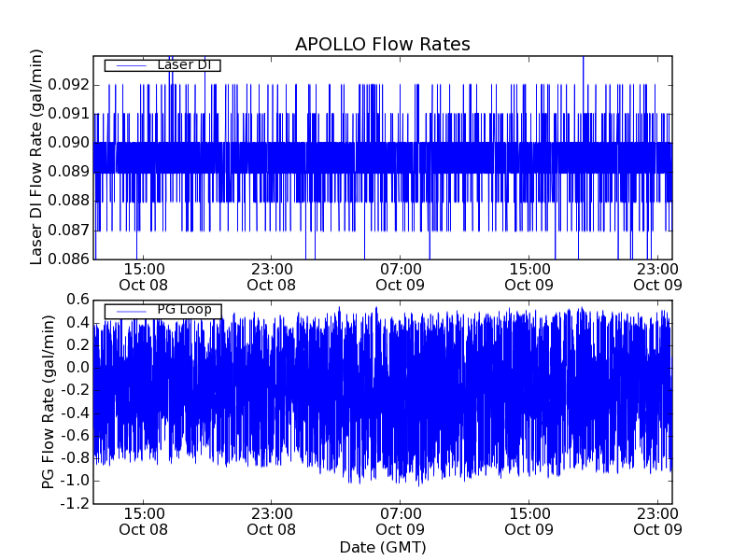This screenshot has height=560, width=747.
Task: Click bottom plot's 15:00 Oct 09 tick label
Action: click(x=529, y=521)
